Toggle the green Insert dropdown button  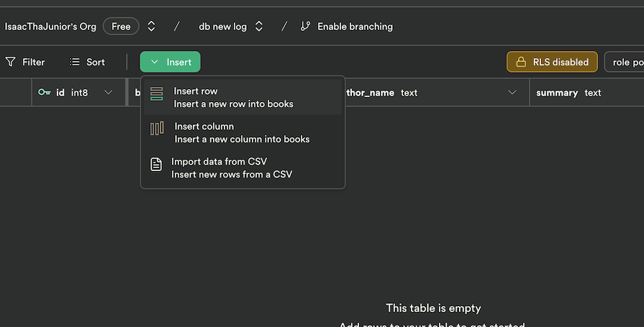point(170,63)
